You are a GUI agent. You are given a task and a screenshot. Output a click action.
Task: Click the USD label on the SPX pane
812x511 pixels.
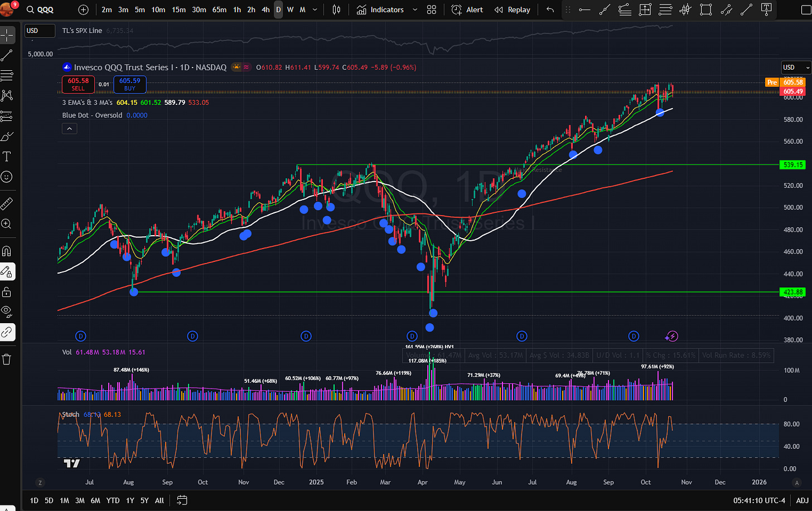click(40, 31)
